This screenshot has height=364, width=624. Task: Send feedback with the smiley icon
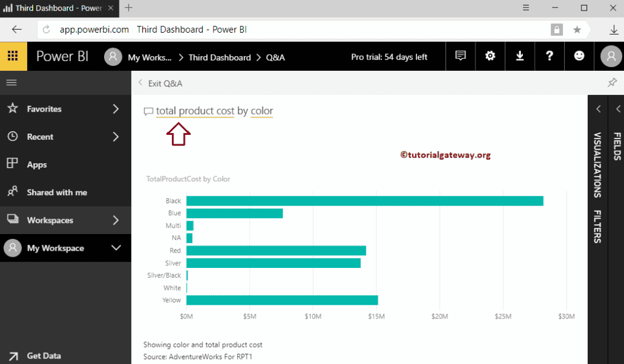[x=578, y=56]
